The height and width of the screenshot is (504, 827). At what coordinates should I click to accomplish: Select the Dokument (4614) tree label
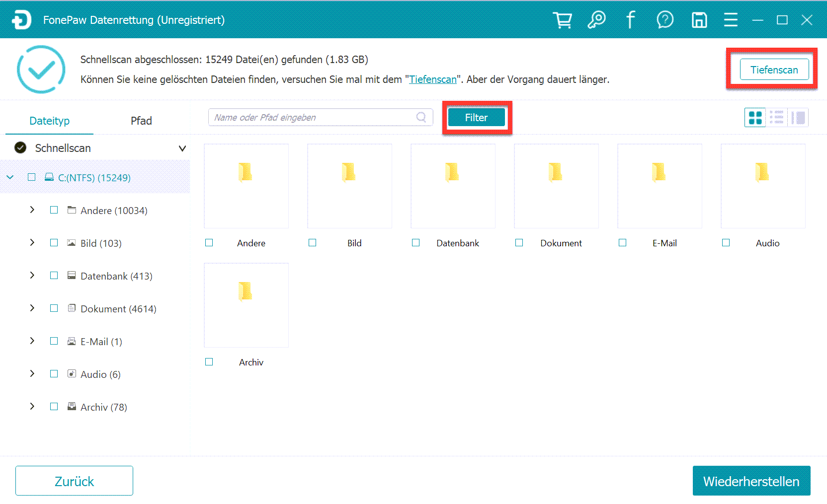coord(118,309)
